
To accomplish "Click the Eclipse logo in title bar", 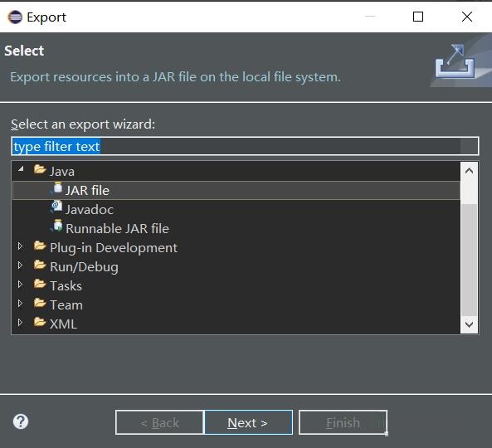I will 15,17.
